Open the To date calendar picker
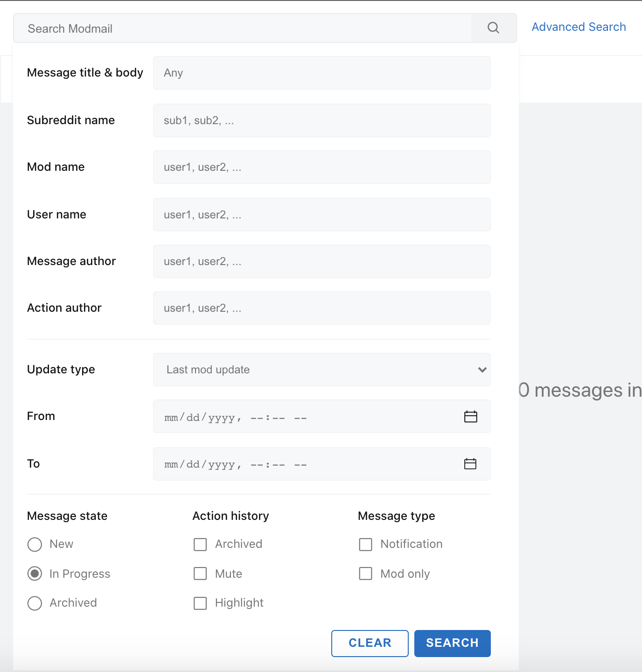642x672 pixels. click(470, 464)
